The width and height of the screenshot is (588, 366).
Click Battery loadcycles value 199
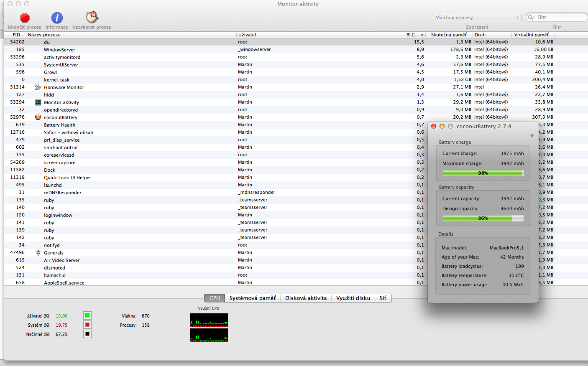click(519, 266)
